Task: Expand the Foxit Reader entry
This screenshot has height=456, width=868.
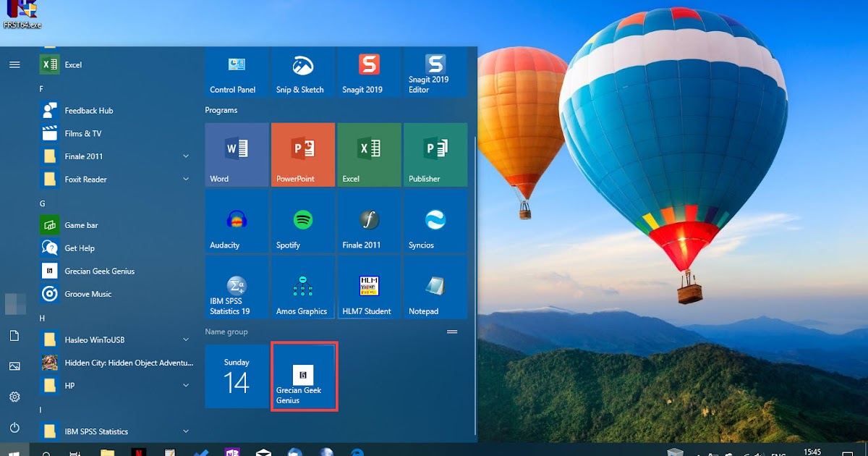Action: pos(185,179)
